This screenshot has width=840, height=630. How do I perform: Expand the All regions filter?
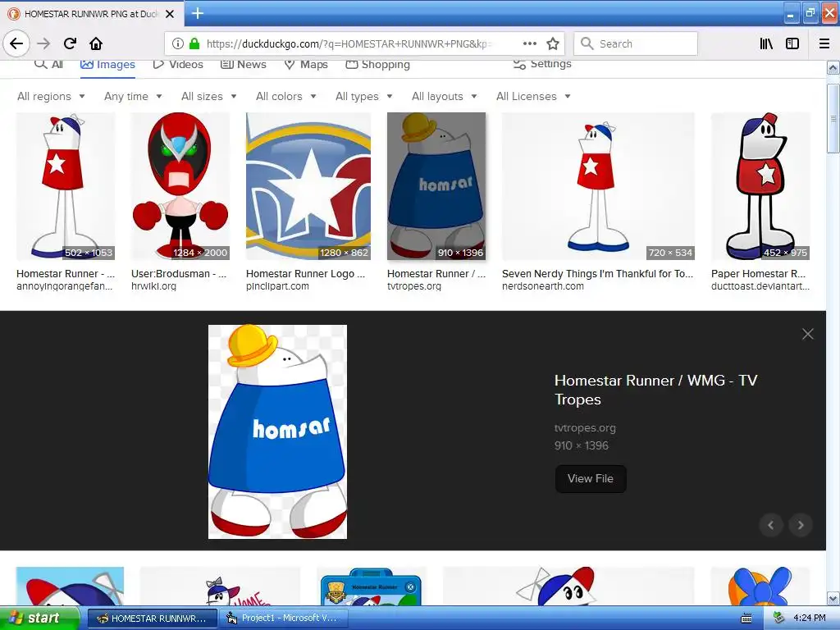pos(52,97)
